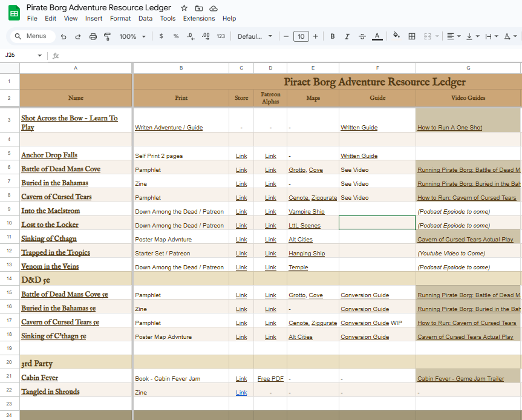Click the Print icon
Screen dimensions: 522x420
point(93,36)
